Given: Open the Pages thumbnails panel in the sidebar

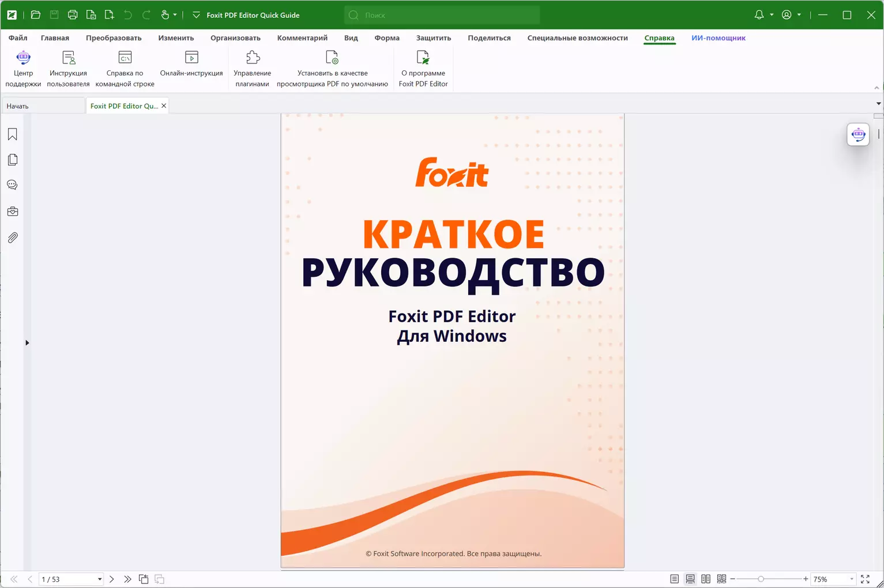Looking at the screenshot, I should point(13,160).
